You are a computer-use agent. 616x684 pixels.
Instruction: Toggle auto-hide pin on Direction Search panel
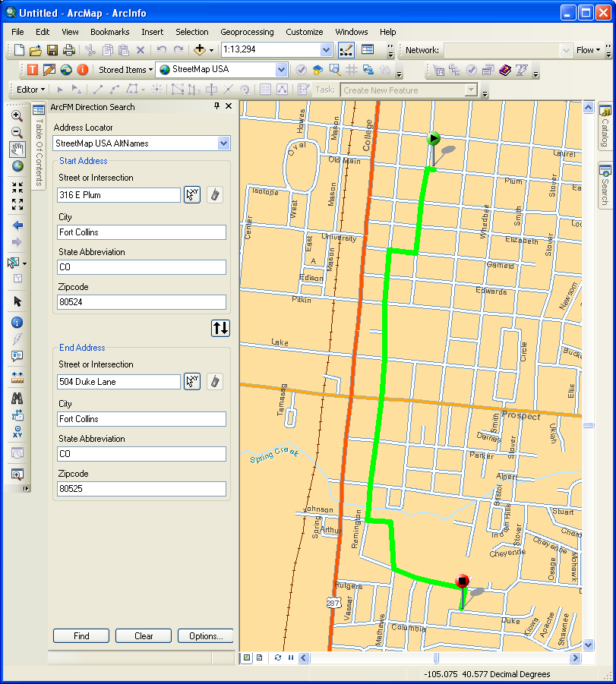pyautogui.click(x=217, y=106)
